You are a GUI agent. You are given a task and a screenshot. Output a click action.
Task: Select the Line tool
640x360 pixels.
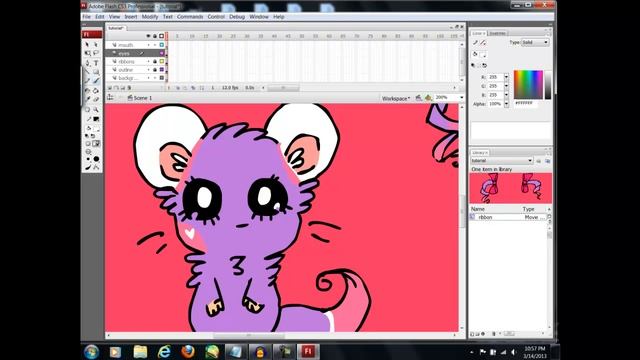coord(87,72)
